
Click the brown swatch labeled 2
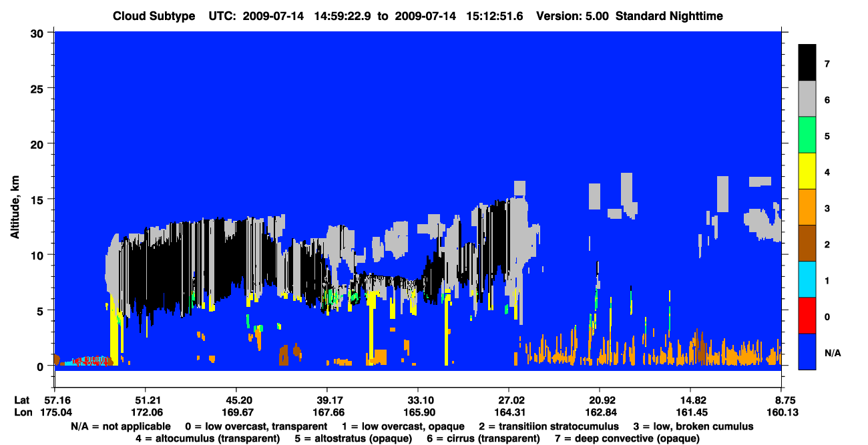point(807,244)
